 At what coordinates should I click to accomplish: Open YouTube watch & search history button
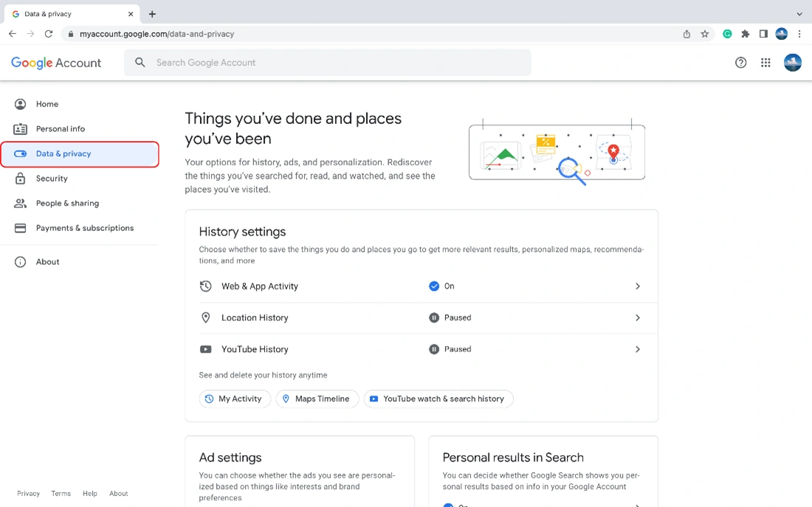pyautogui.click(x=438, y=399)
